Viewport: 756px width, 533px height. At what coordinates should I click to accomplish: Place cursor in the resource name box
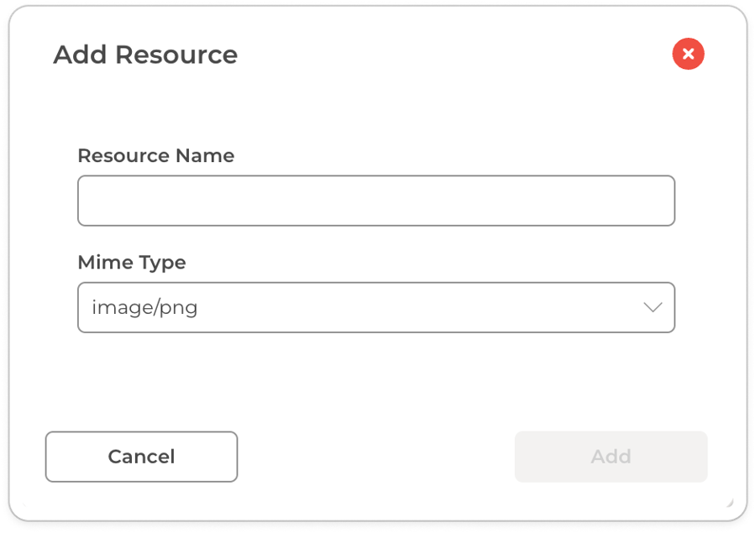coord(375,201)
